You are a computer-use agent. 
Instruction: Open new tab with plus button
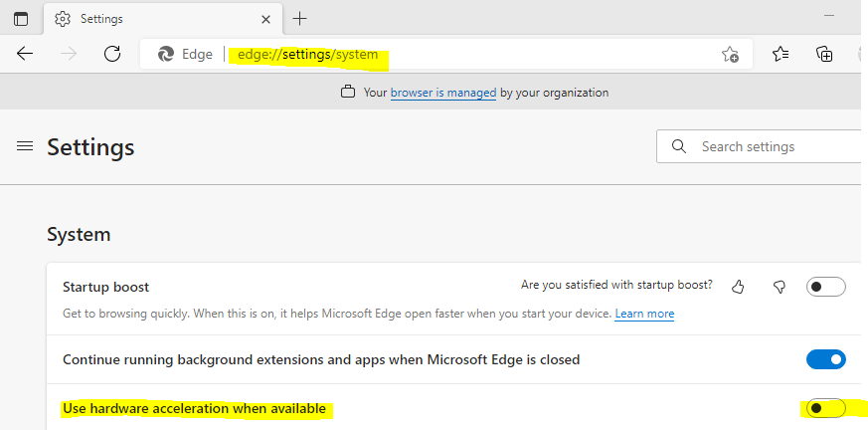click(x=299, y=19)
